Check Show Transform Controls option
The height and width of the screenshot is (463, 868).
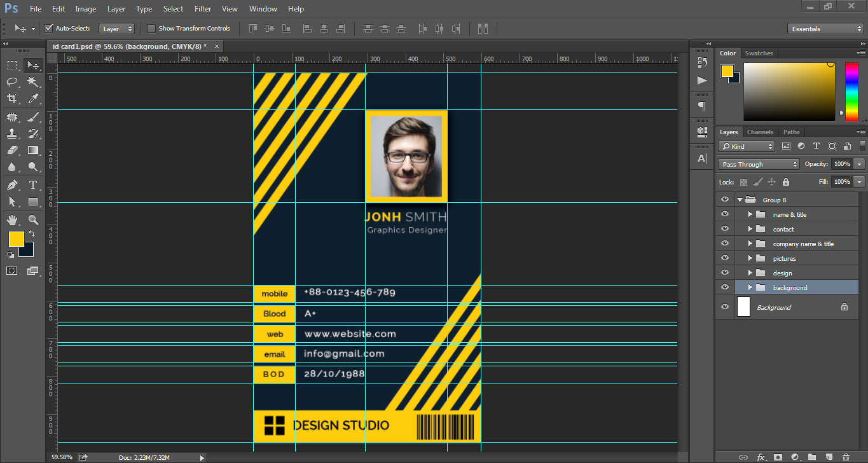point(151,29)
